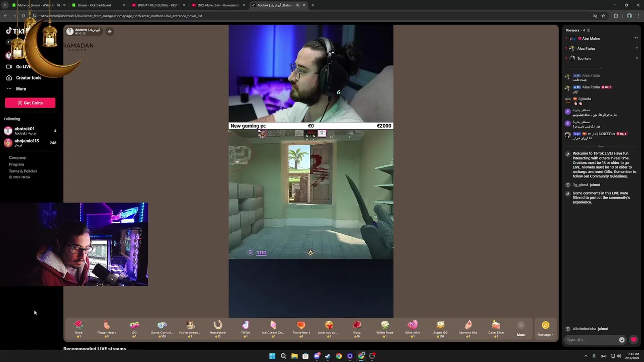Open the Program footer link
The image size is (644, 362).
click(16, 164)
